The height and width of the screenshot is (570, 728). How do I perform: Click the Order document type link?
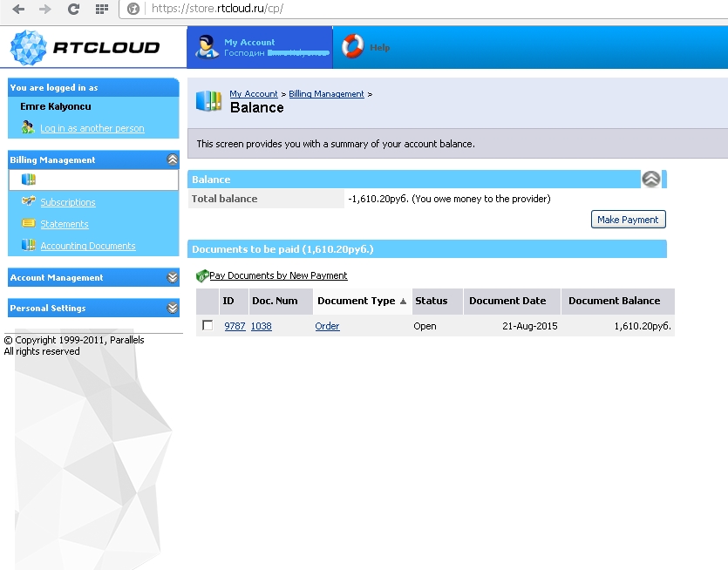coord(327,326)
